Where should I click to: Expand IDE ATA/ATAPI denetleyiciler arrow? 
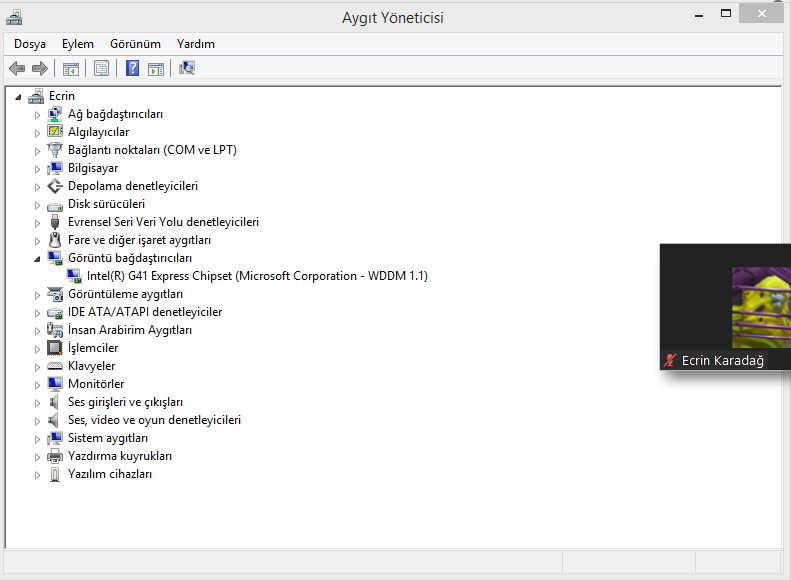37,313
